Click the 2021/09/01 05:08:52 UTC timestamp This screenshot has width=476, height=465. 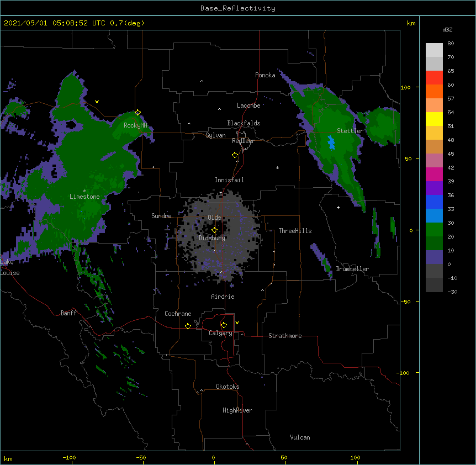tap(54, 23)
